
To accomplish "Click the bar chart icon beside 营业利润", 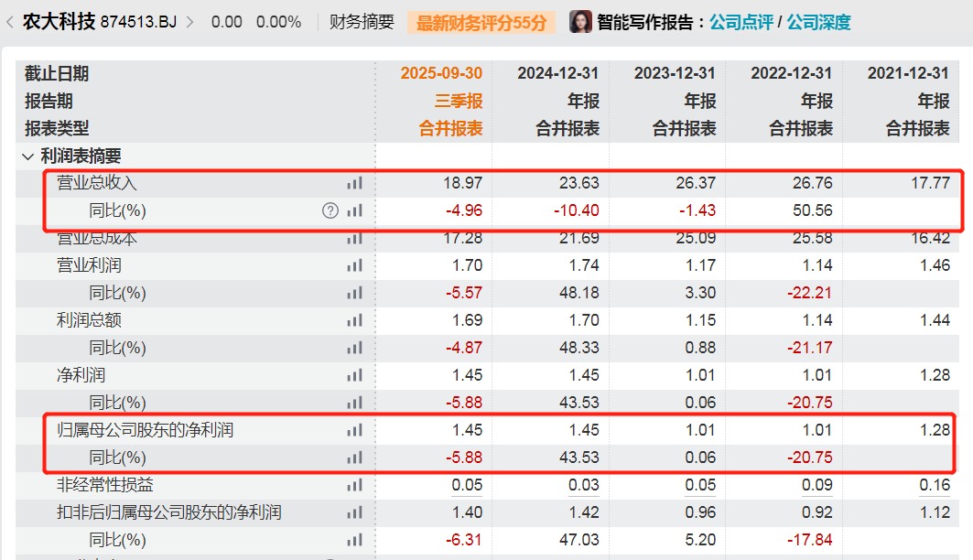I will point(355,265).
